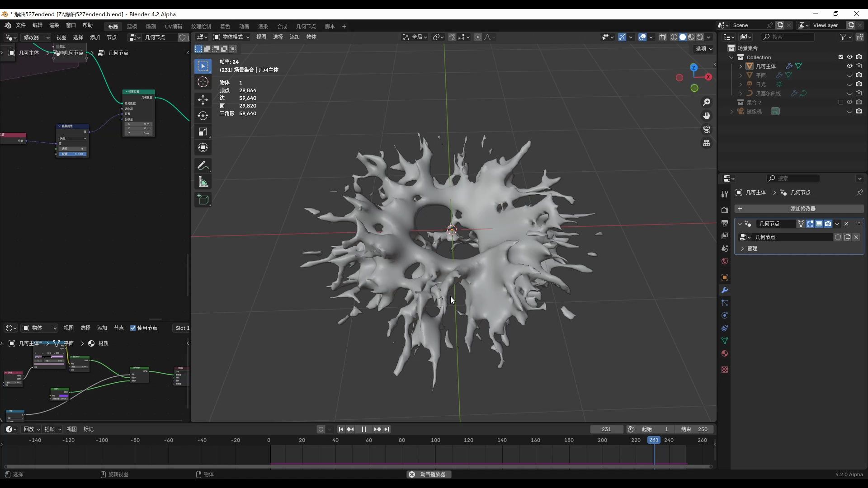Activate the 3D cursor tool
The height and width of the screenshot is (488, 868).
[x=203, y=82]
